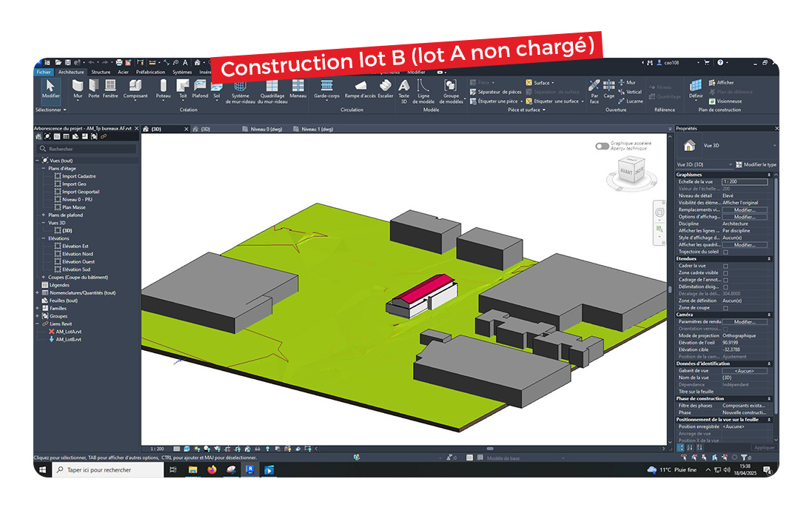Switch to the Niveau 0 (dwg) view tab
The height and width of the screenshot is (516, 812).
click(x=263, y=129)
